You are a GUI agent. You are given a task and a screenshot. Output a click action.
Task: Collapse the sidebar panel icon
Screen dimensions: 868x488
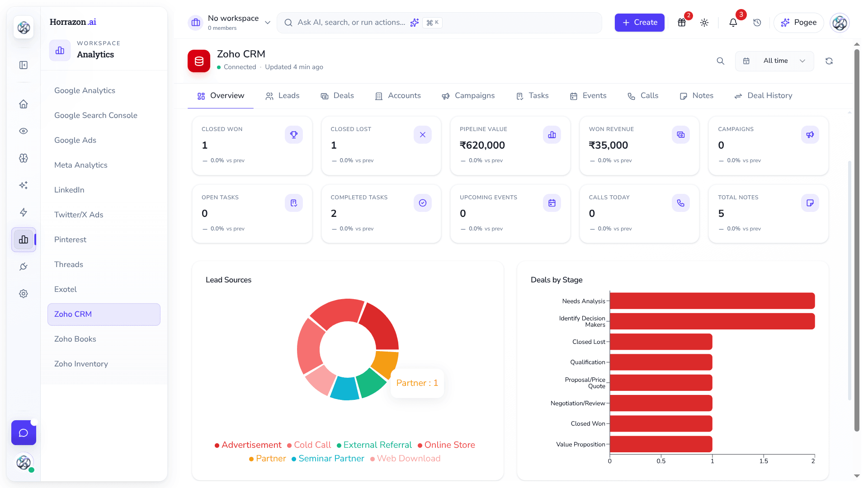coord(24,65)
